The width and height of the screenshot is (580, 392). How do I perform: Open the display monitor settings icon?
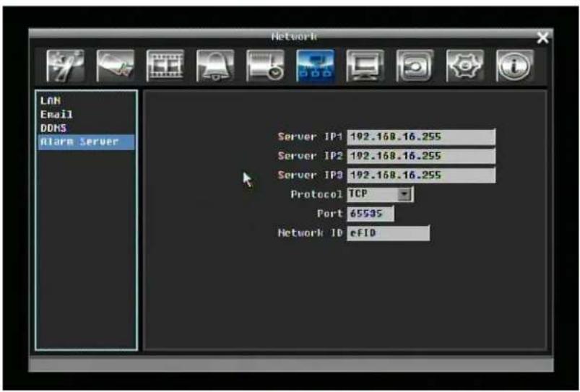click(x=365, y=66)
